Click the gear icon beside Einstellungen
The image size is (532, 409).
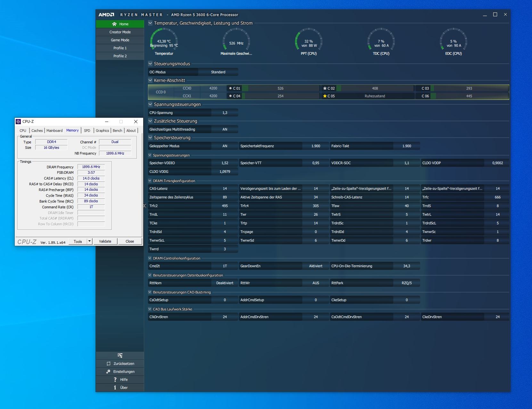tap(108, 372)
